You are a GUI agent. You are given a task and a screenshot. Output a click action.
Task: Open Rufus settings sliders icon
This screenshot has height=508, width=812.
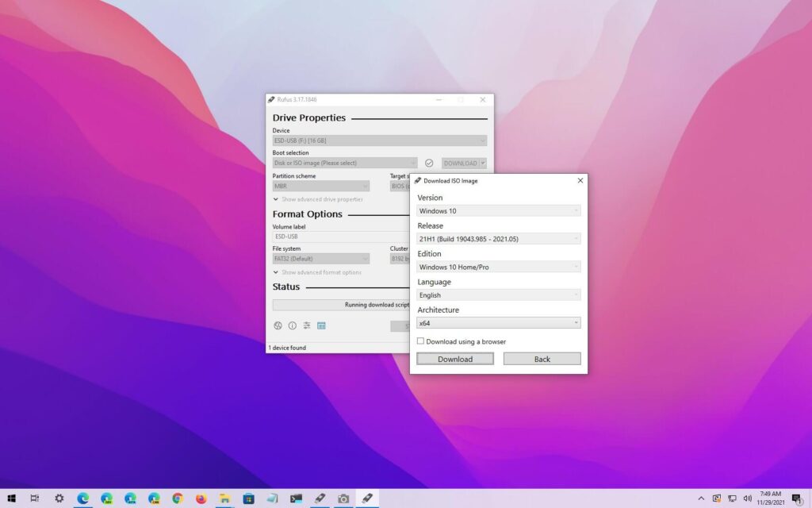point(307,325)
